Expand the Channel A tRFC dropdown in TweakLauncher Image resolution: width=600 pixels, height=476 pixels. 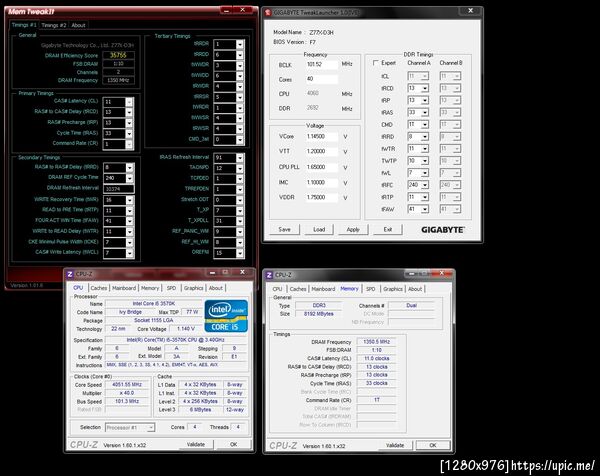coord(425,185)
